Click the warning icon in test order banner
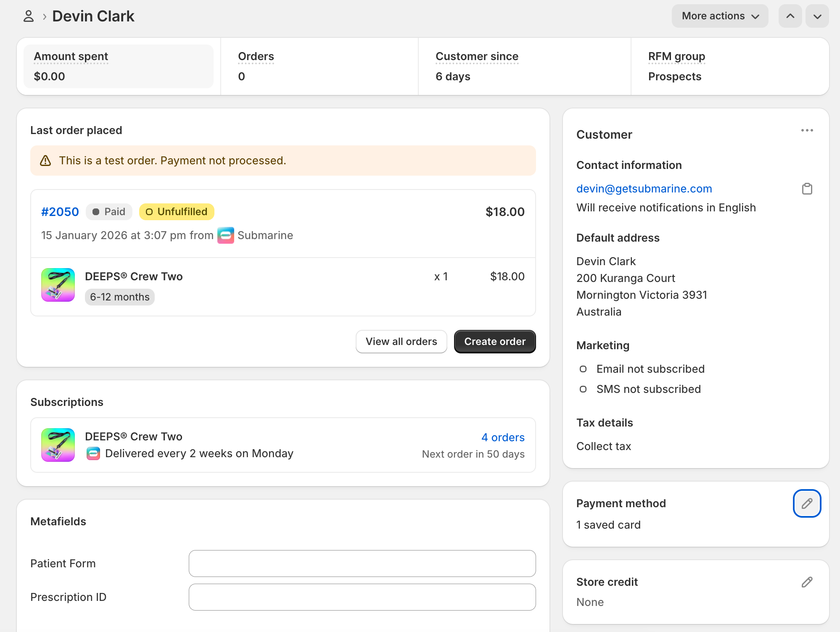 [x=45, y=161]
